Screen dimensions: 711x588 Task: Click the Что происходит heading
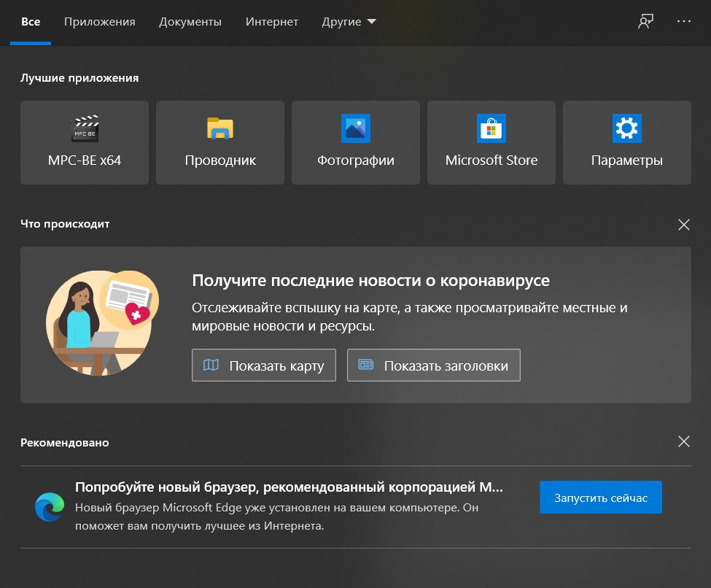[x=65, y=224]
